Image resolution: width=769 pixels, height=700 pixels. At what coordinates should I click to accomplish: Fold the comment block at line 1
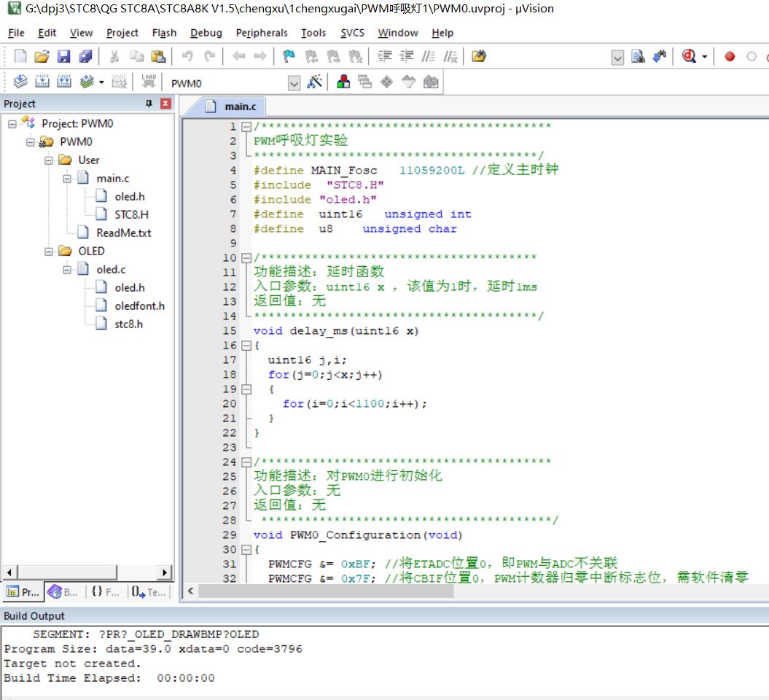[246, 127]
